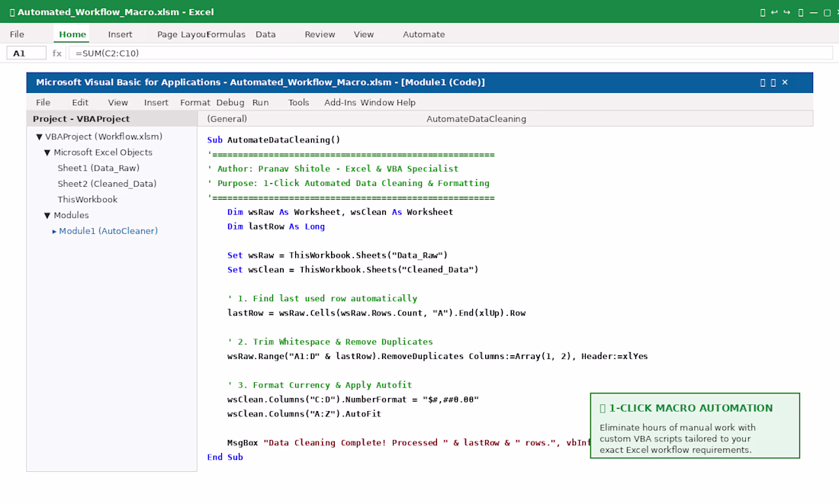Open the Tools menu
Viewport: 839px width, 504px height.
[298, 102]
